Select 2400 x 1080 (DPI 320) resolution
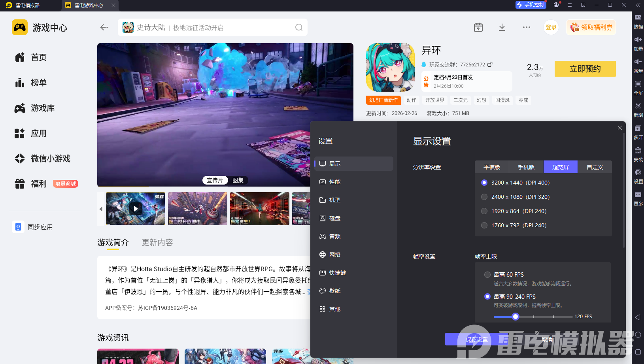Viewport: 644px width, 364px height. pos(484,197)
